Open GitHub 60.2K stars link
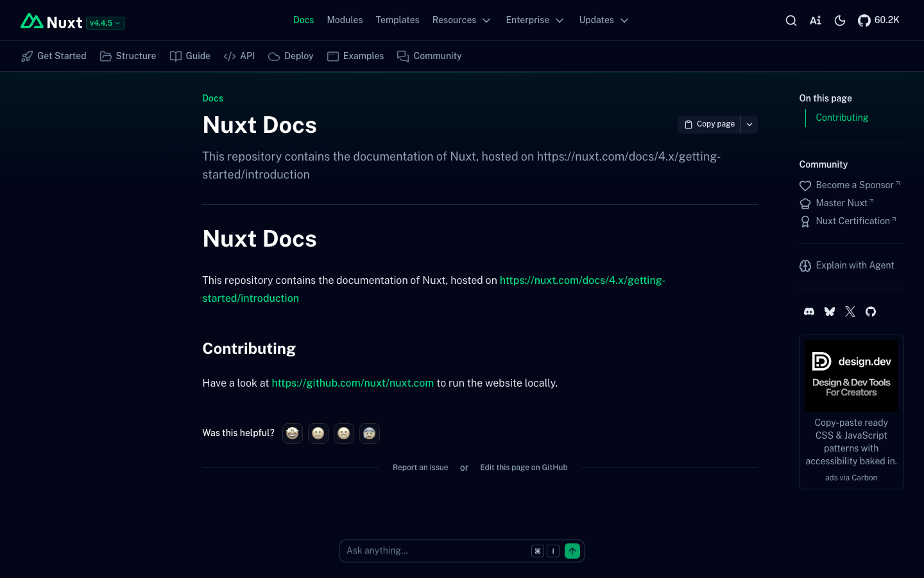The width and height of the screenshot is (924, 578). click(878, 21)
